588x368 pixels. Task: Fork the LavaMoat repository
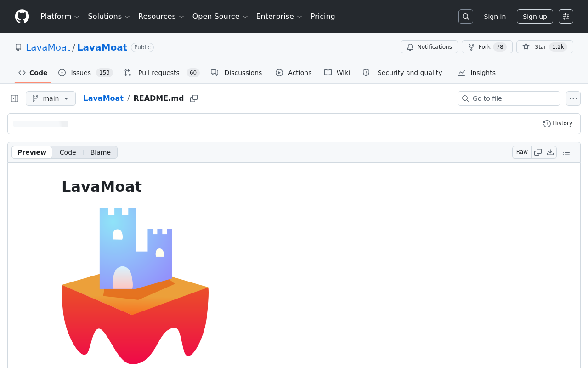pyautogui.click(x=487, y=47)
